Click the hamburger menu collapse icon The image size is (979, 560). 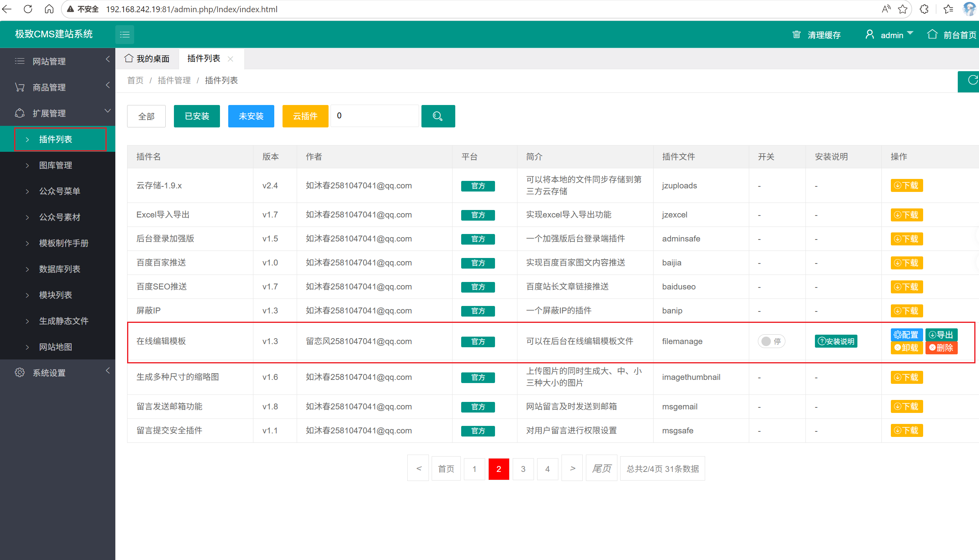(x=125, y=35)
